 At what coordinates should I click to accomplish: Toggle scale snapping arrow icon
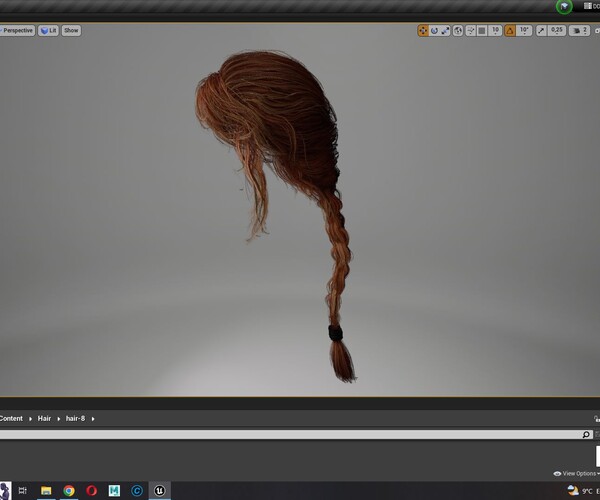click(x=541, y=30)
